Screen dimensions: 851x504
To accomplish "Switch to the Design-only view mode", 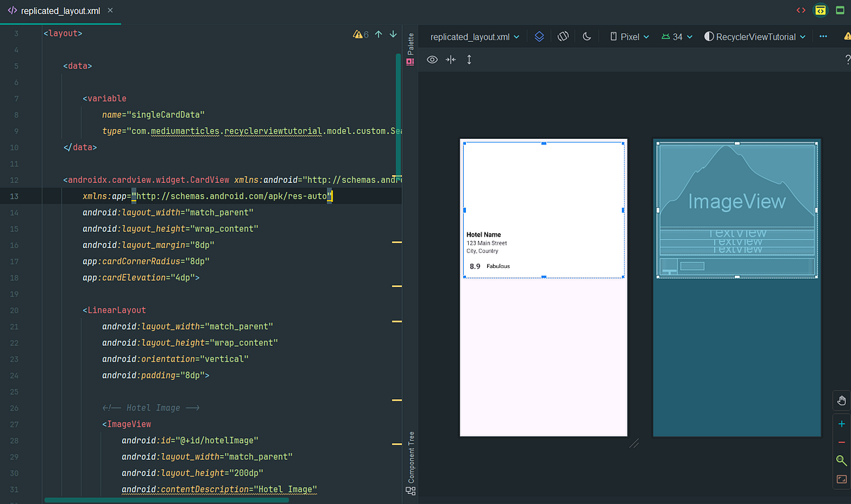I will click(840, 10).
